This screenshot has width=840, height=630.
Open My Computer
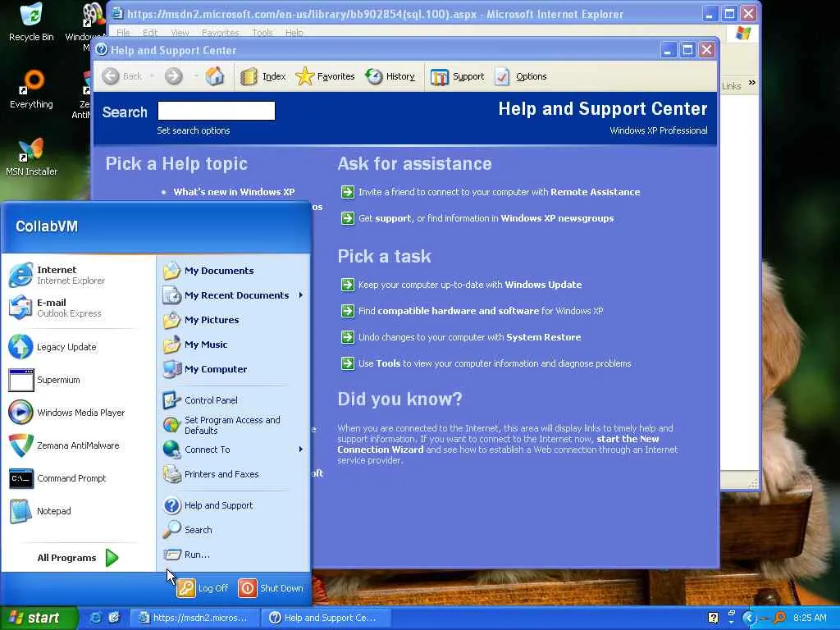[x=234, y=369]
